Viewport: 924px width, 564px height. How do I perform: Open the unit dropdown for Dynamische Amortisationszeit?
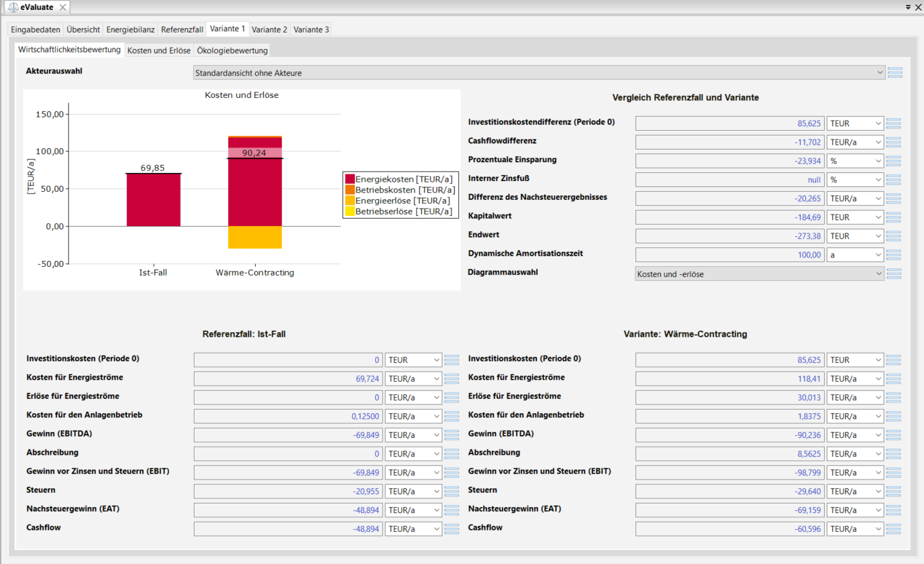[855, 255]
